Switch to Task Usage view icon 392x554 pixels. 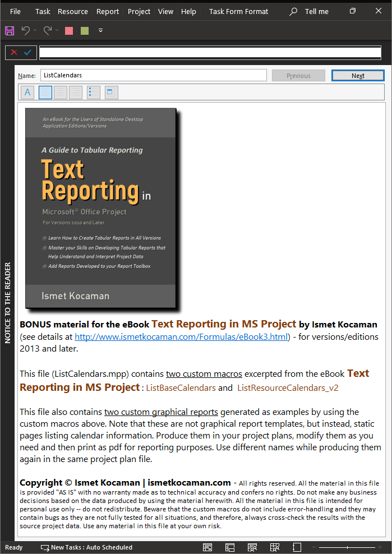click(230, 547)
